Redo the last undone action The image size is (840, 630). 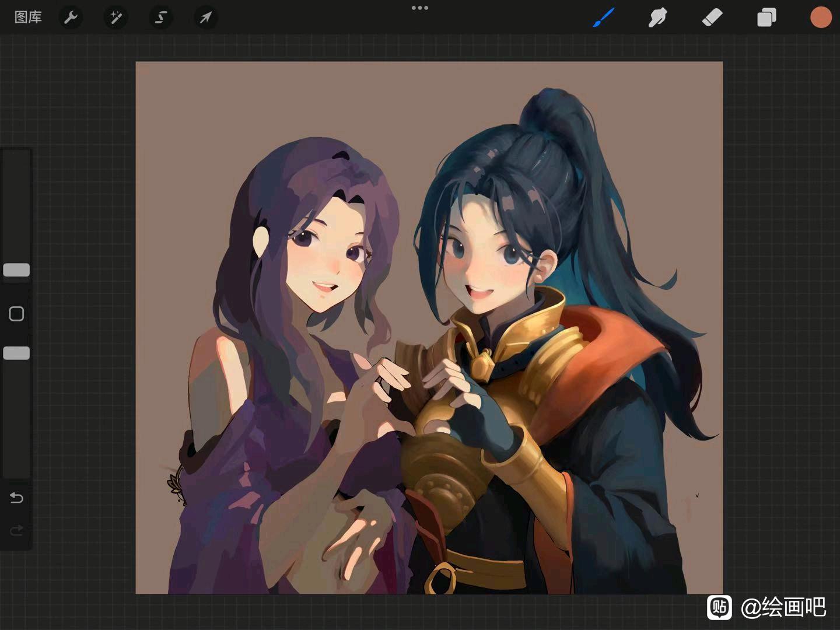[x=16, y=530]
